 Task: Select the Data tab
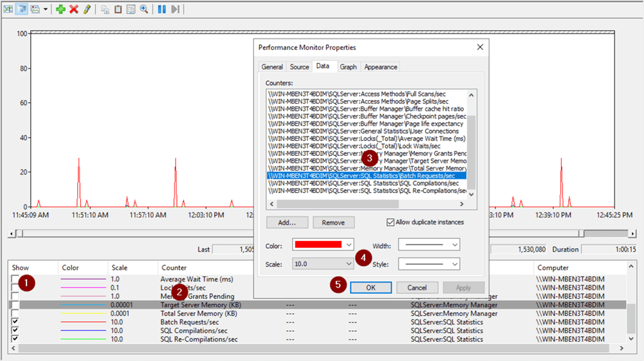pyautogui.click(x=323, y=66)
